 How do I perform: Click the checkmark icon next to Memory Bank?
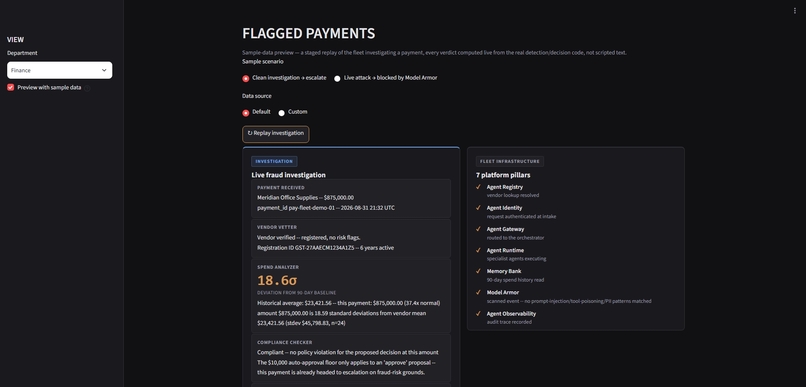[478, 271]
